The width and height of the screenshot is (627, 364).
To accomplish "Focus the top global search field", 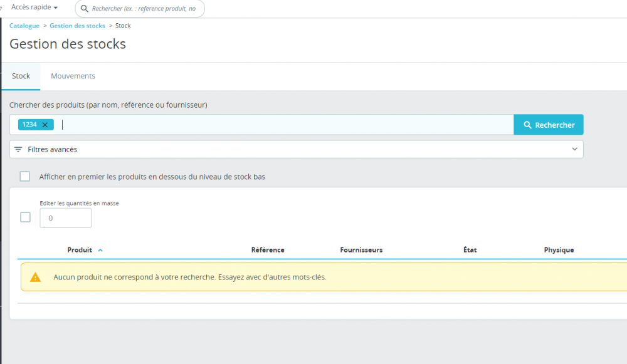I will [x=140, y=8].
